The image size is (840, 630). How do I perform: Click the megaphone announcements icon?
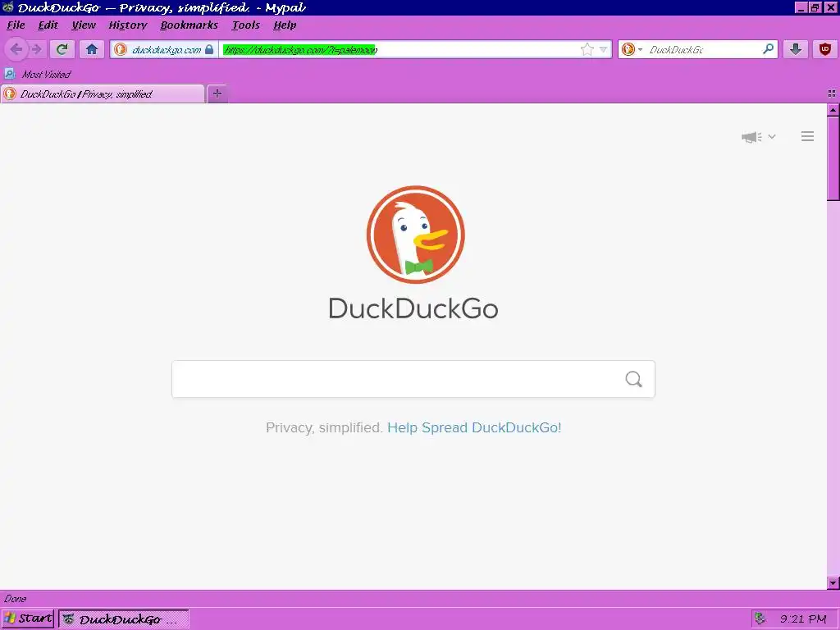coord(751,137)
